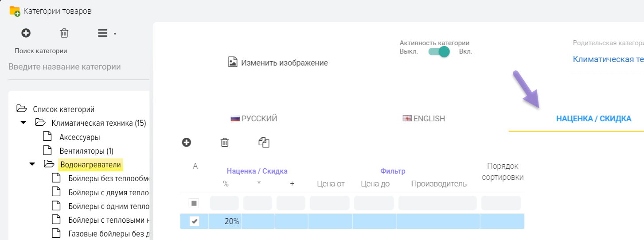This screenshot has width=644, height=240.
Task: Click the copy markup rows icon
Action: (264, 142)
